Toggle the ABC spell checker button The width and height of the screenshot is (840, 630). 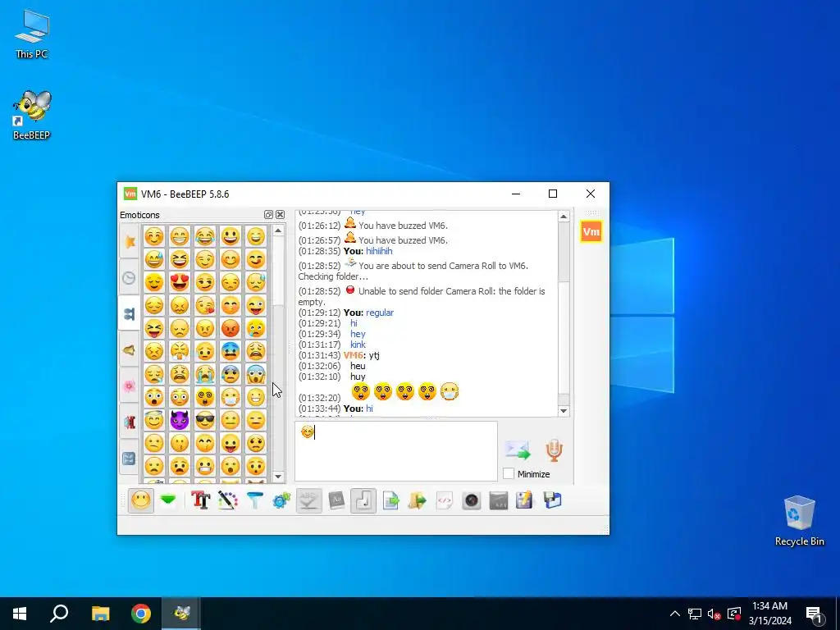pyautogui.click(x=309, y=501)
